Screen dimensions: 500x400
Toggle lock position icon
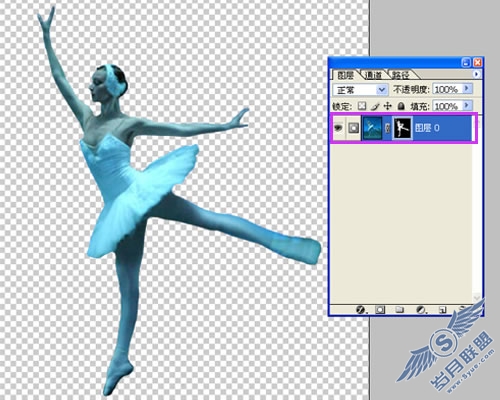[x=387, y=106]
